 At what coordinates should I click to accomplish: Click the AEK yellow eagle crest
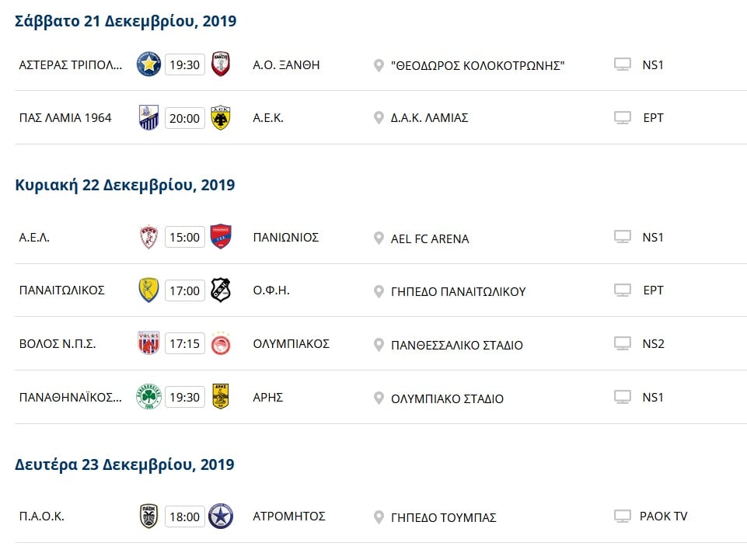point(221,118)
